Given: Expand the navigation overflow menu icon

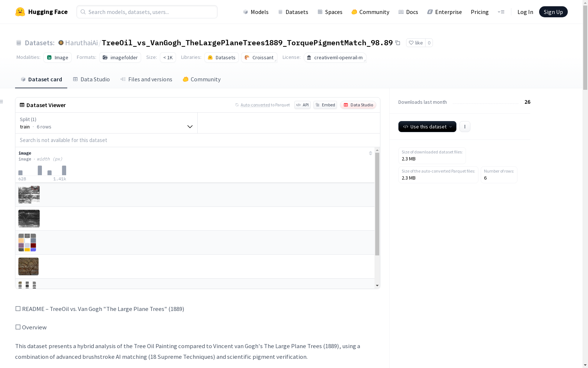Looking at the screenshot, I should pyautogui.click(x=501, y=12).
